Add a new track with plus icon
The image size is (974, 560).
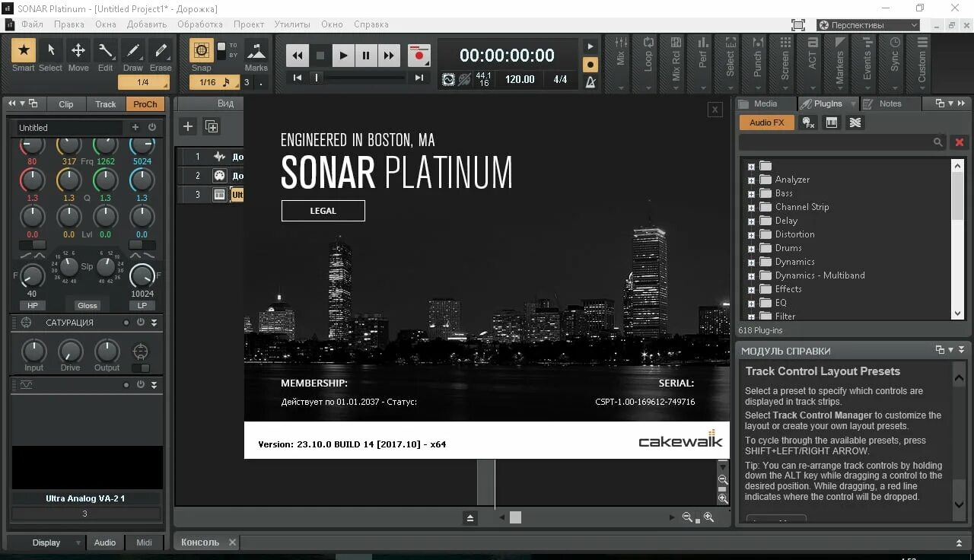coord(188,126)
